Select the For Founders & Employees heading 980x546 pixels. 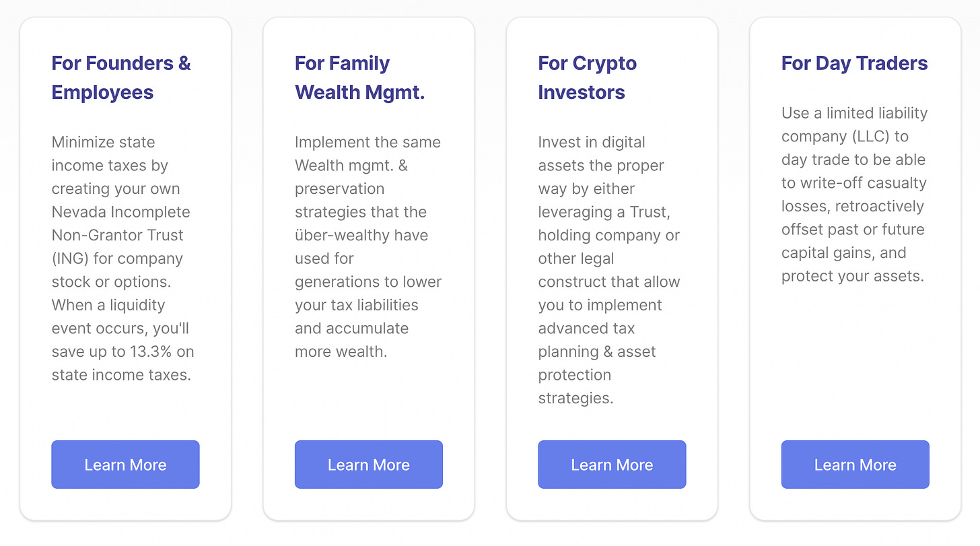click(121, 77)
